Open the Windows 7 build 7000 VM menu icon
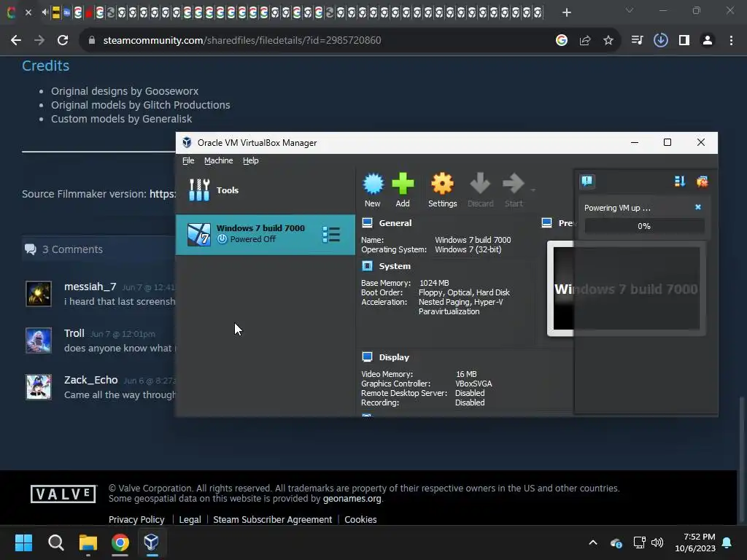The image size is (747, 560). (x=331, y=234)
